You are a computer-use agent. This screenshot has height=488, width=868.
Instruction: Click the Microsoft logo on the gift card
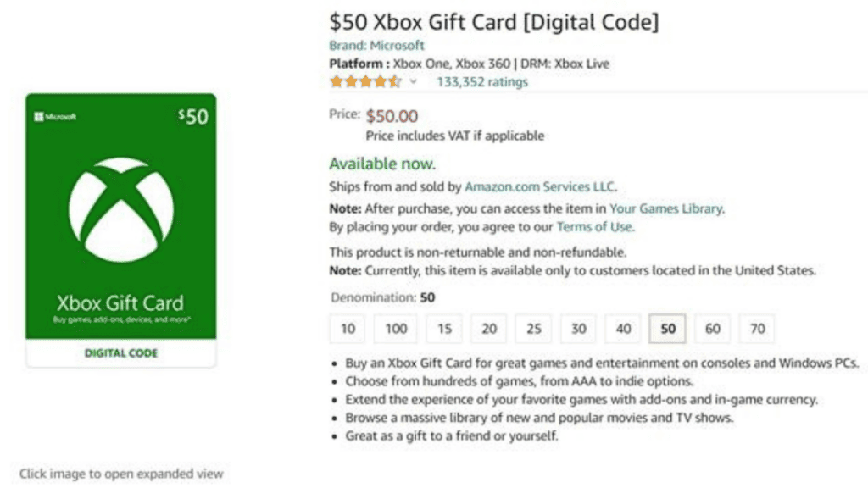55,117
